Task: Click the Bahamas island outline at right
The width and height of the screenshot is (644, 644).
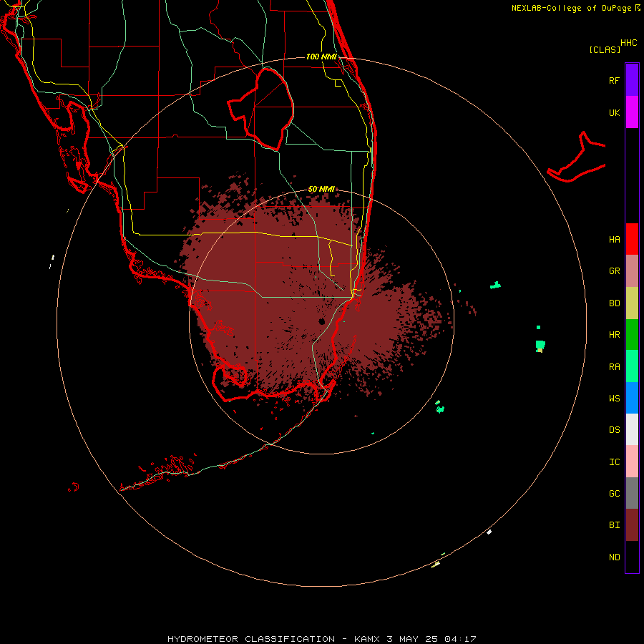Action: pyautogui.click(x=576, y=157)
